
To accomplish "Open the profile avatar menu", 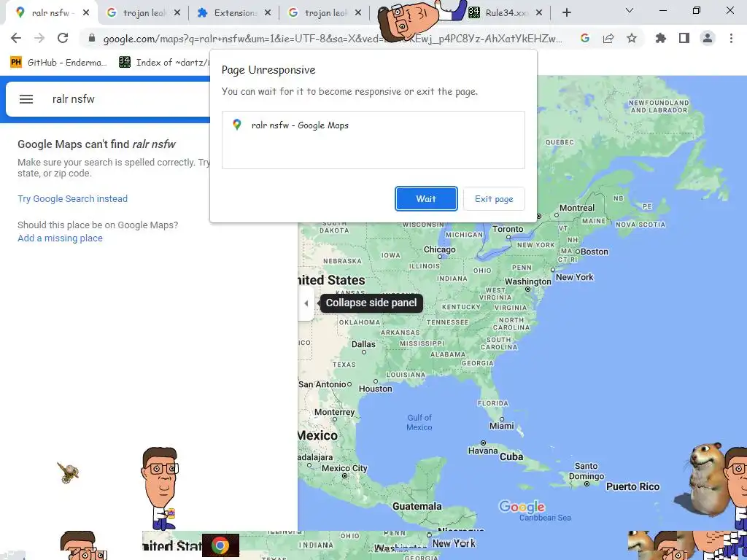I will point(708,38).
